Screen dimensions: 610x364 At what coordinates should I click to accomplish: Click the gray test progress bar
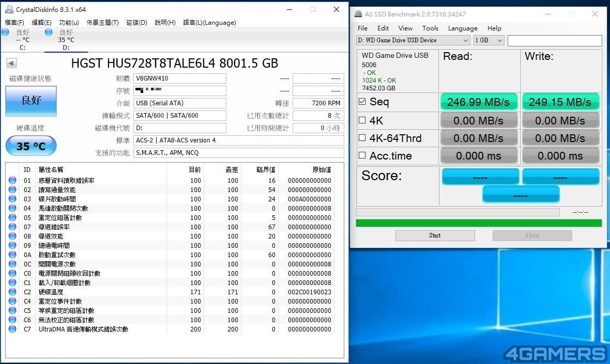(x=457, y=212)
